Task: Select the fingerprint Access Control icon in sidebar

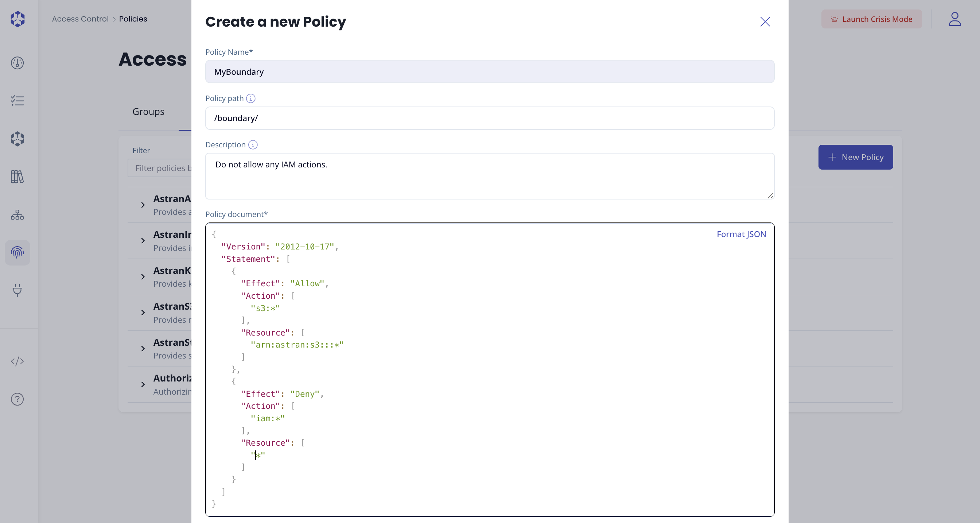Action: pyautogui.click(x=17, y=252)
